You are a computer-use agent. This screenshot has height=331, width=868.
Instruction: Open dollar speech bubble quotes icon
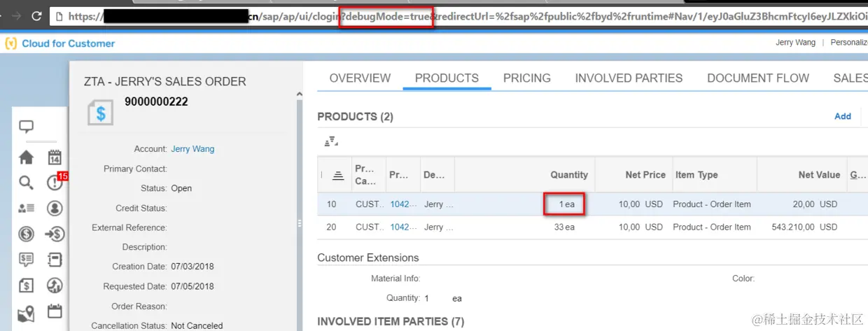[x=26, y=260]
